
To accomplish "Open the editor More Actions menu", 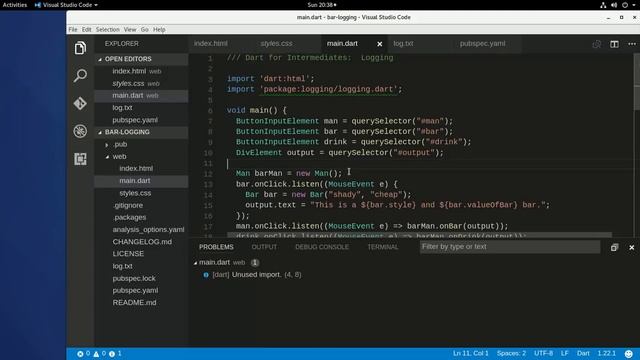I will (631, 44).
